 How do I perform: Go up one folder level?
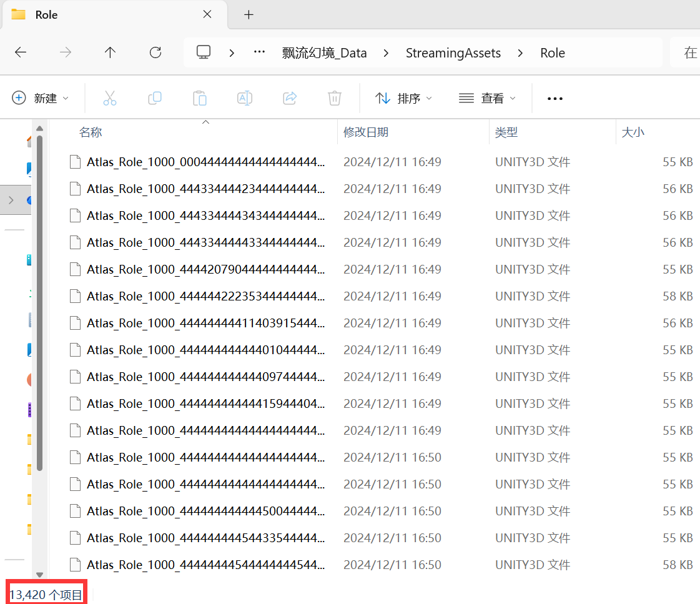pos(111,53)
